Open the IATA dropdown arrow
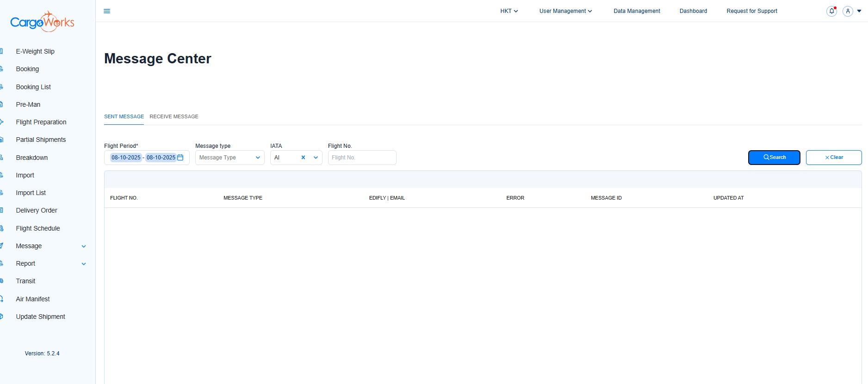This screenshot has width=868, height=384. tap(316, 158)
